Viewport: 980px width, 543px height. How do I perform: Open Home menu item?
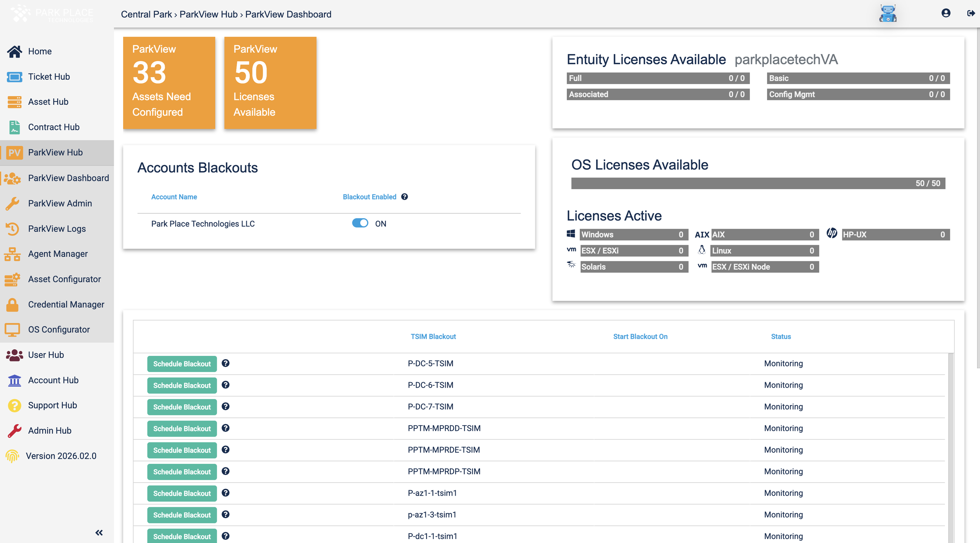[x=40, y=51]
